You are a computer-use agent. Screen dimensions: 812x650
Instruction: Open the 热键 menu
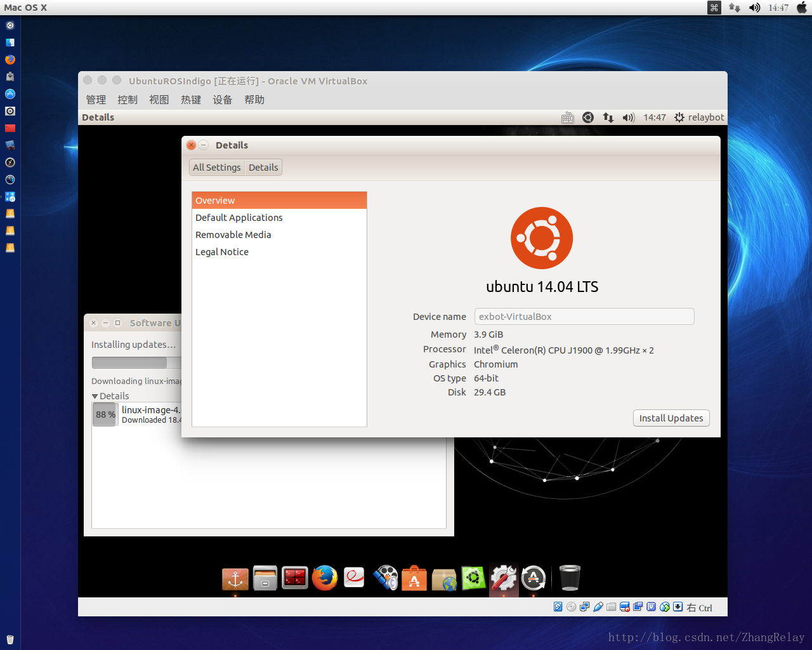pyautogui.click(x=191, y=100)
